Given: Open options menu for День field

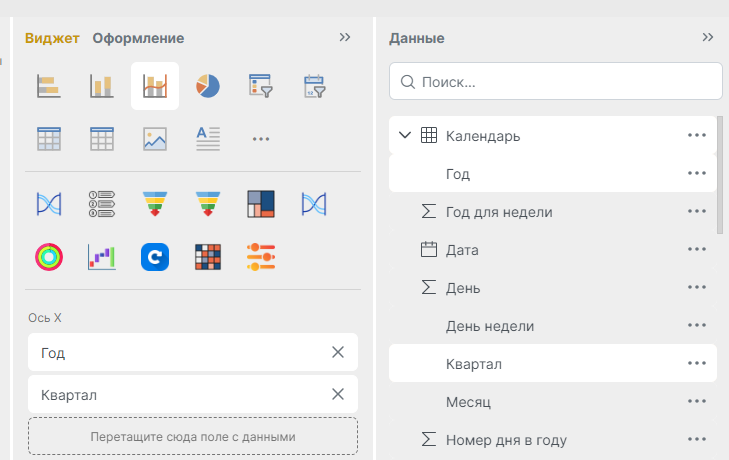Looking at the screenshot, I should (x=697, y=287).
